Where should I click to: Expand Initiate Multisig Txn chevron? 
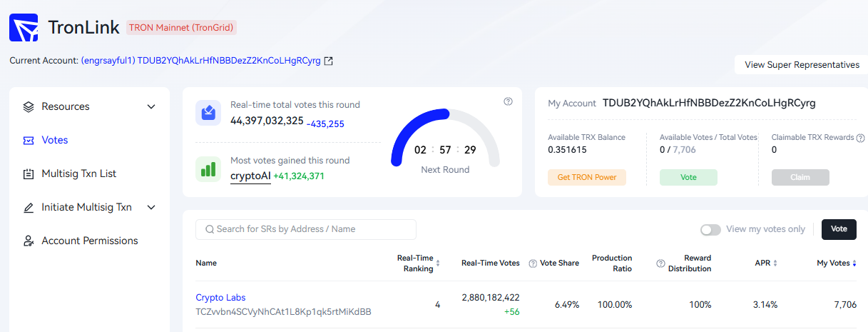tap(151, 207)
